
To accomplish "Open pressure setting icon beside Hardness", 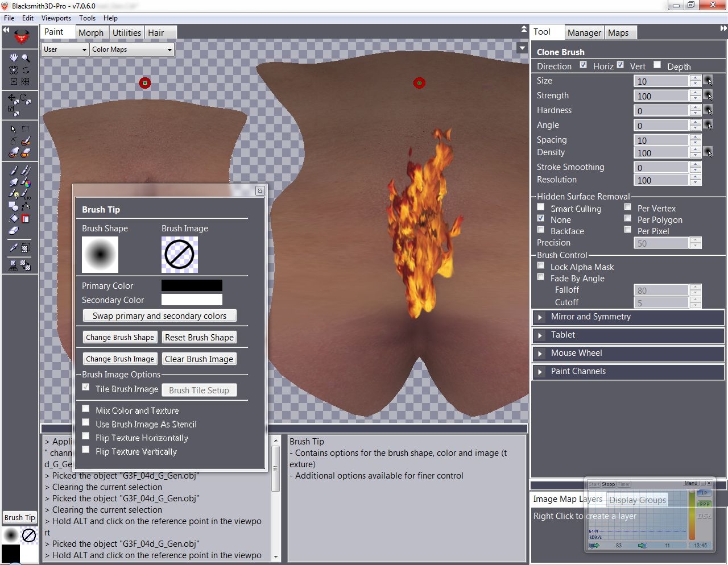I will 708,110.
